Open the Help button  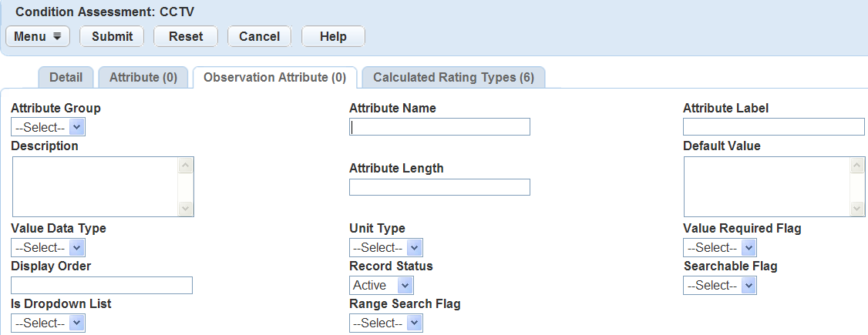point(332,36)
